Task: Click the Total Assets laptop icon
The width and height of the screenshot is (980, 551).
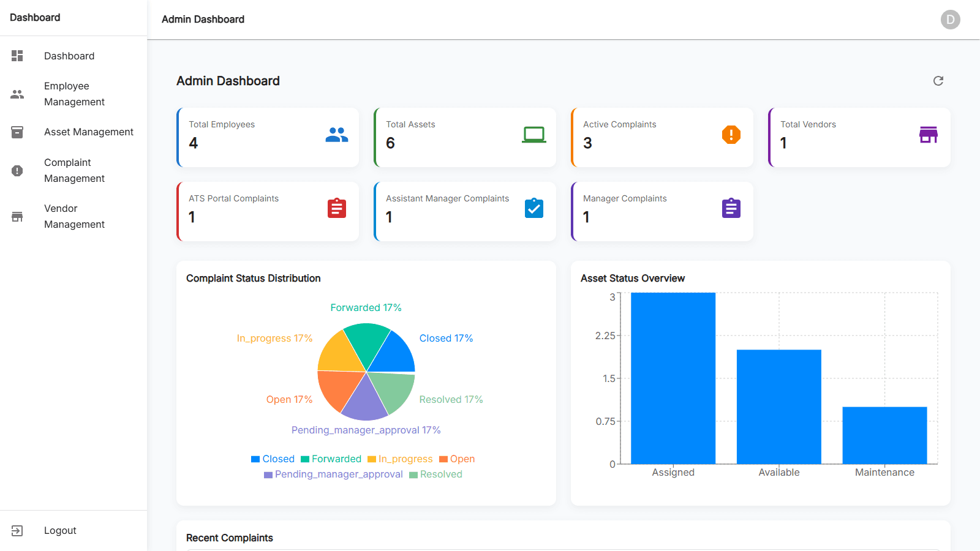Action: (534, 135)
